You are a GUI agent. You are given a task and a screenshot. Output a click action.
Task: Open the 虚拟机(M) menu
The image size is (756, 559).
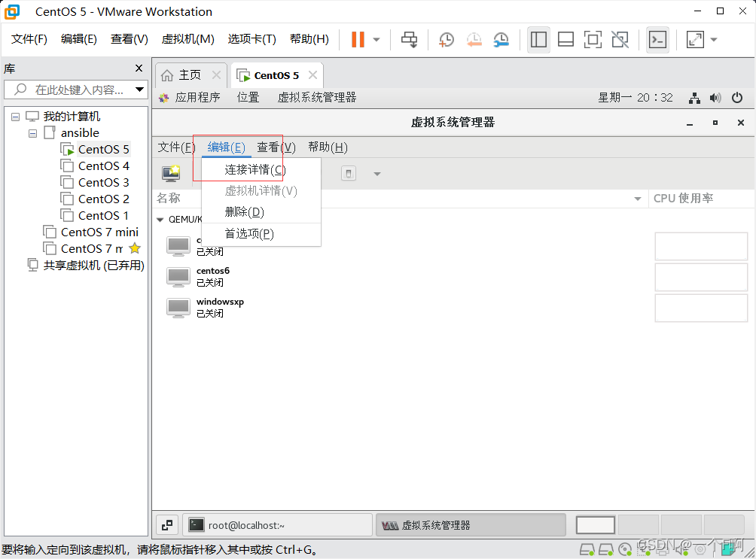tap(188, 39)
